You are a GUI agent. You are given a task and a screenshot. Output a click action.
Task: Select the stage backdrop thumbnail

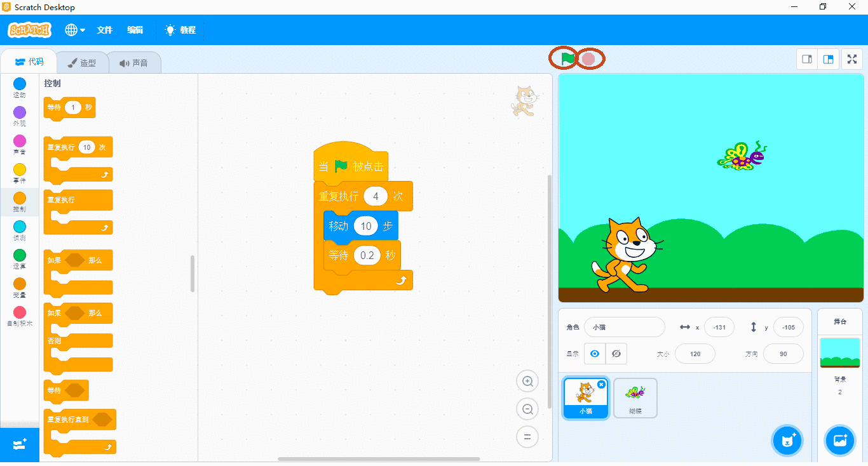coord(840,352)
